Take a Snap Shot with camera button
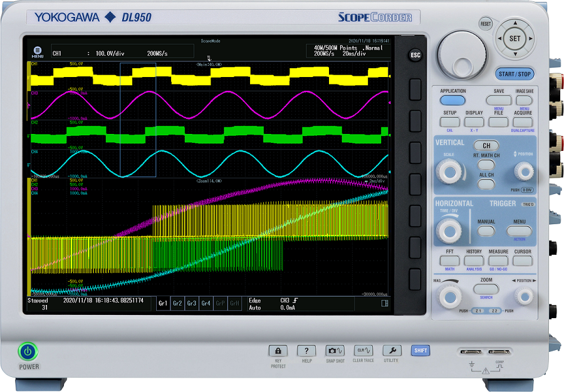564x392 pixels. click(335, 351)
